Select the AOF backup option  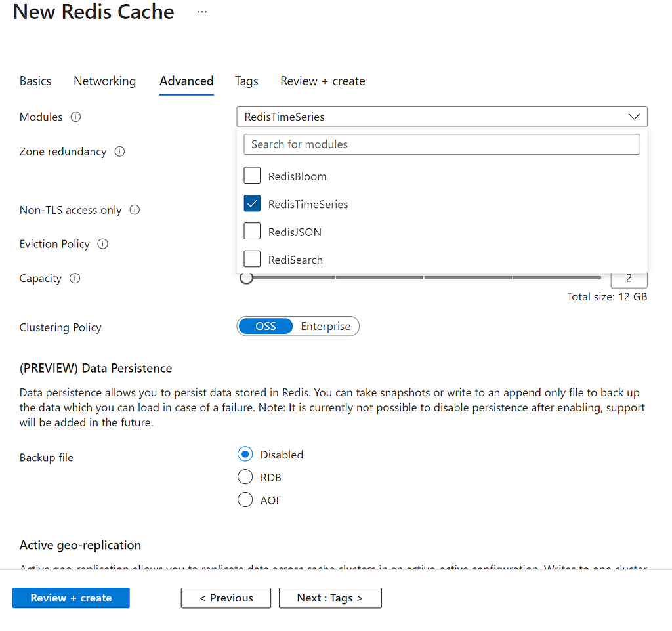[245, 500]
